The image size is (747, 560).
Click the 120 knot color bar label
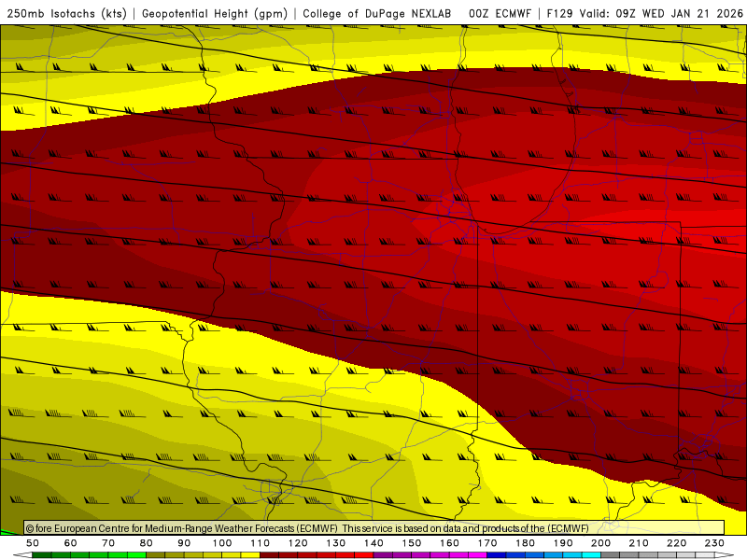point(298,543)
